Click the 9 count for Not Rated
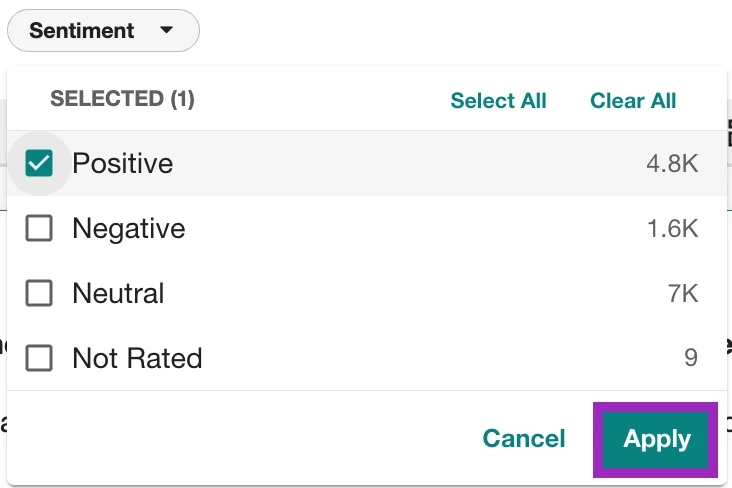Image resolution: width=732 pixels, height=488 pixels. click(691, 358)
